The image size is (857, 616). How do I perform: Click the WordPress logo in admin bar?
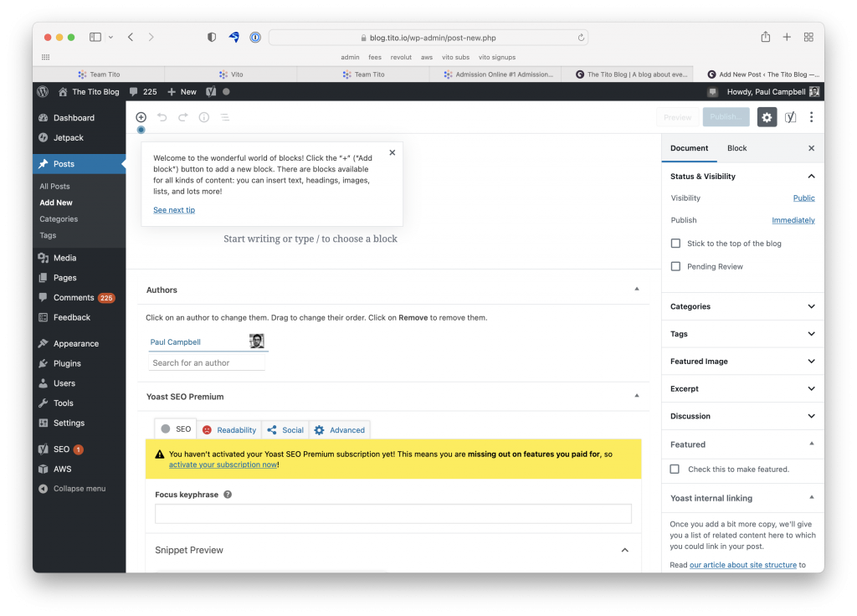43,92
